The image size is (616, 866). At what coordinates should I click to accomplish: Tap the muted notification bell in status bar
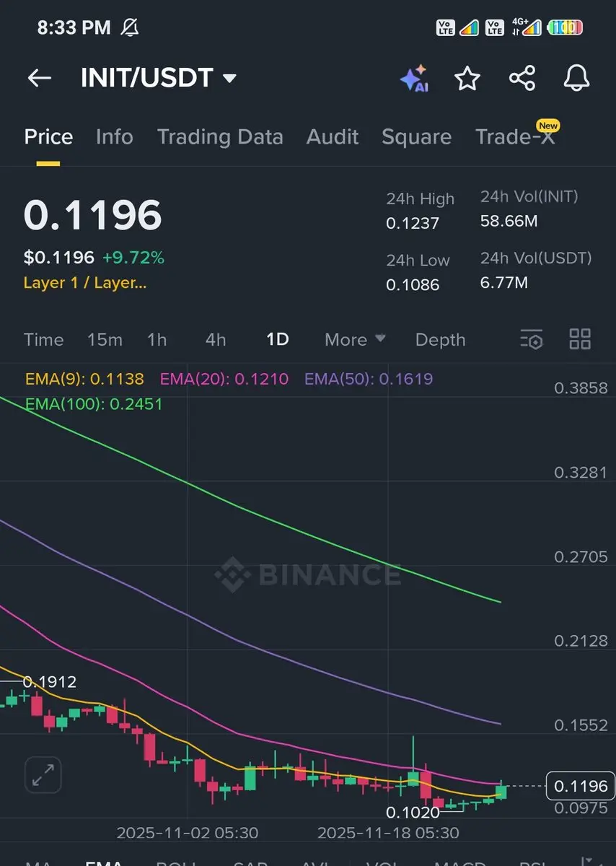tap(130, 27)
